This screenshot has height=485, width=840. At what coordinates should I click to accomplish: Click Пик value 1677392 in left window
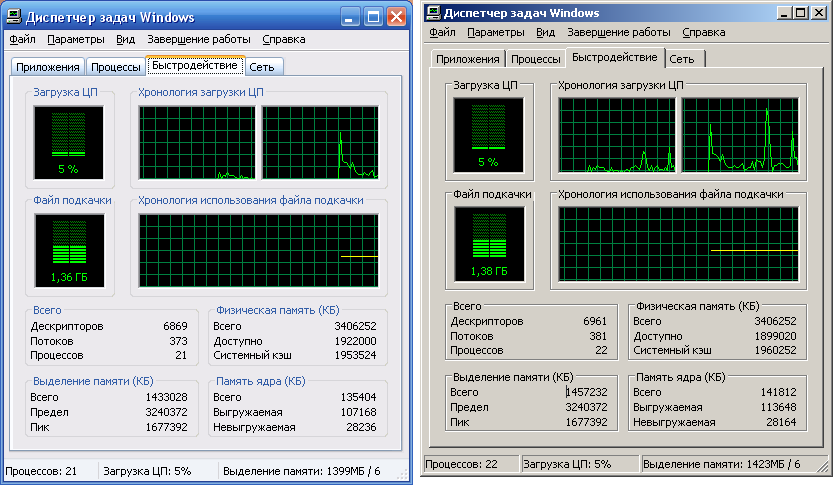point(167,428)
